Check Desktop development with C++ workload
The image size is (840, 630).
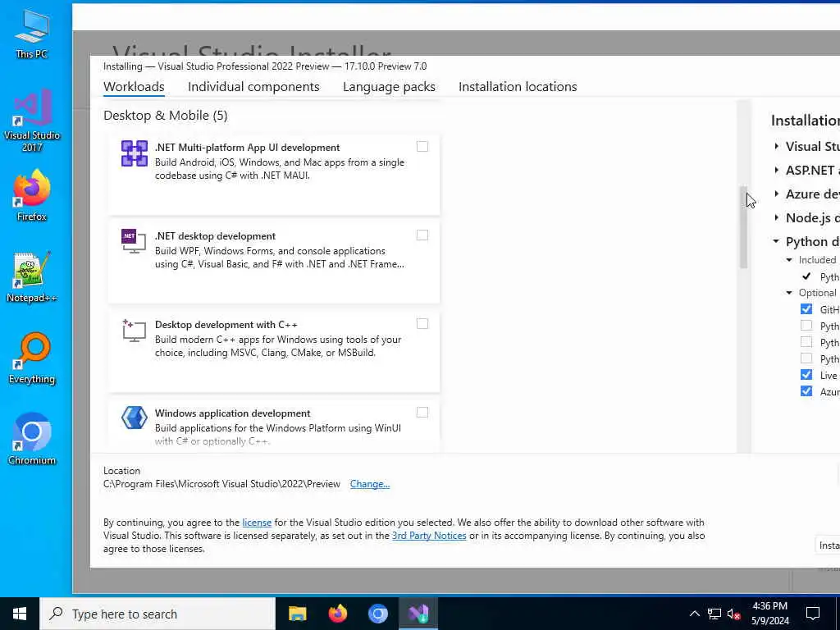tap(422, 323)
